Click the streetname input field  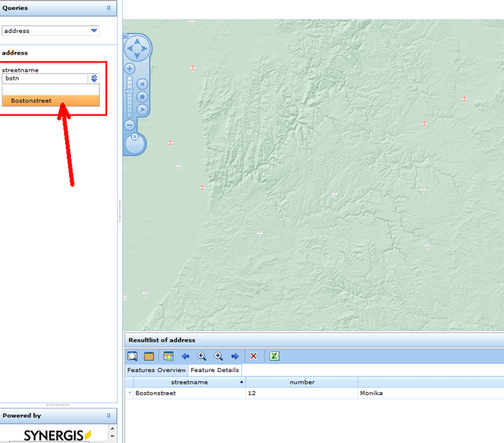pos(45,78)
